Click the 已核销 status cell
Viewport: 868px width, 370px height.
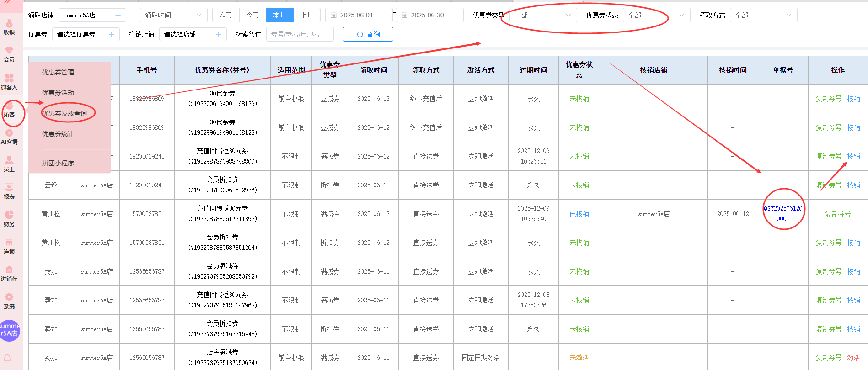(579, 214)
